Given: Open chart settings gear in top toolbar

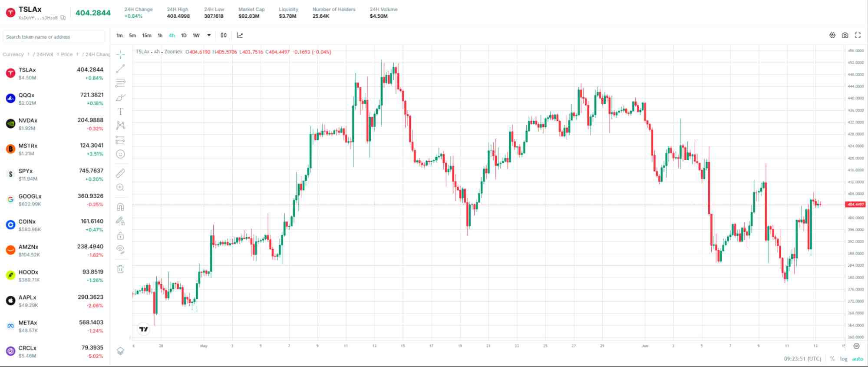Looking at the screenshot, I should click(832, 35).
